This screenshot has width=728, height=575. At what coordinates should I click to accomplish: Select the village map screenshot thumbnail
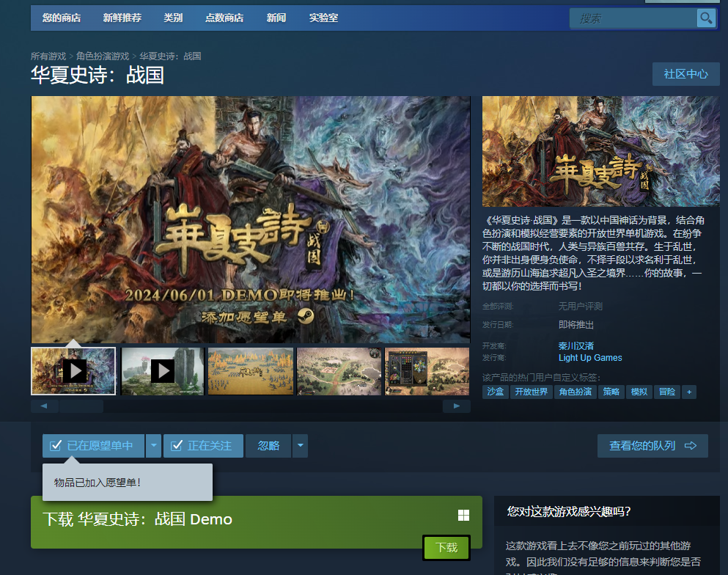tap(339, 371)
